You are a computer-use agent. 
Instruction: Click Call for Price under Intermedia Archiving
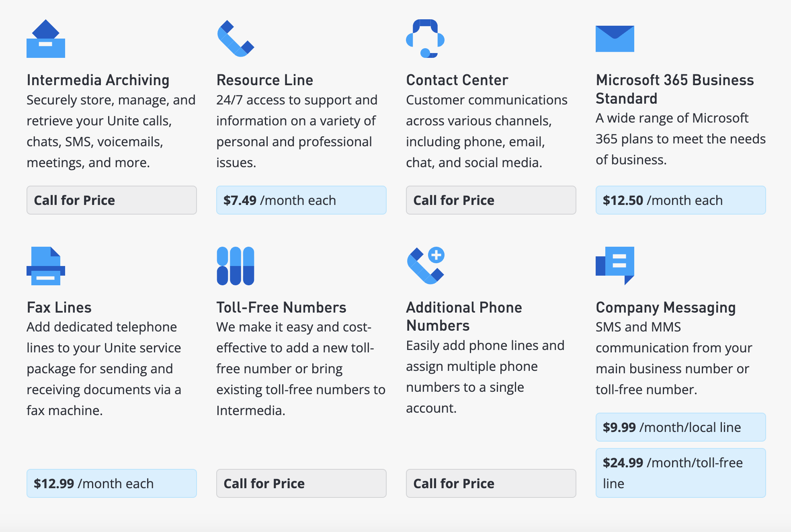[x=111, y=200]
